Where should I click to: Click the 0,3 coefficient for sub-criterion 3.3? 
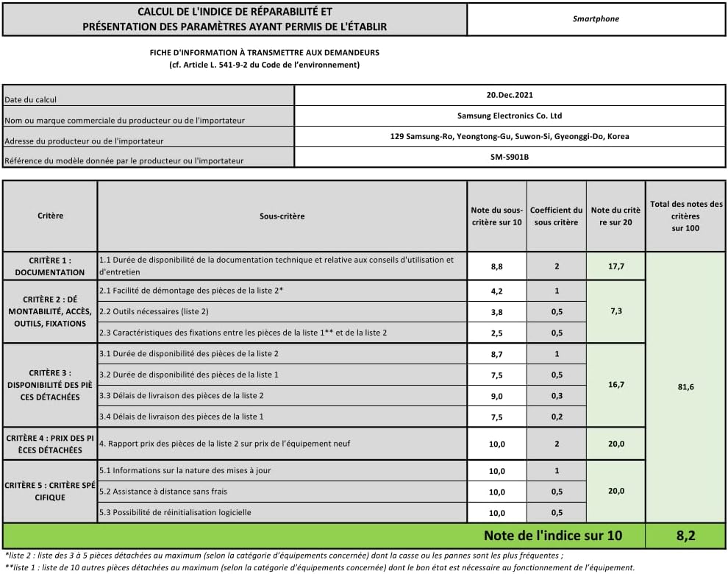click(557, 396)
